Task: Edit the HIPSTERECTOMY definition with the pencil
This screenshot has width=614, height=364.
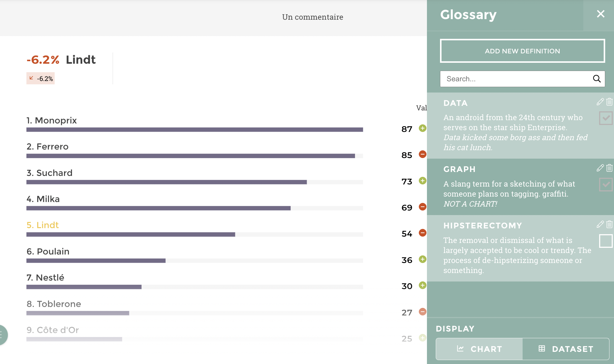Action: [600, 224]
